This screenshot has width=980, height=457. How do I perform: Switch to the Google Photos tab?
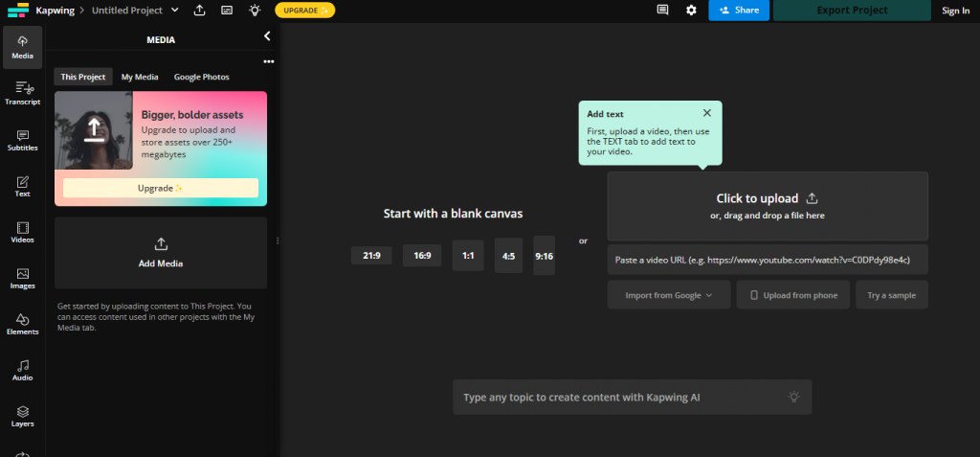[x=201, y=77]
